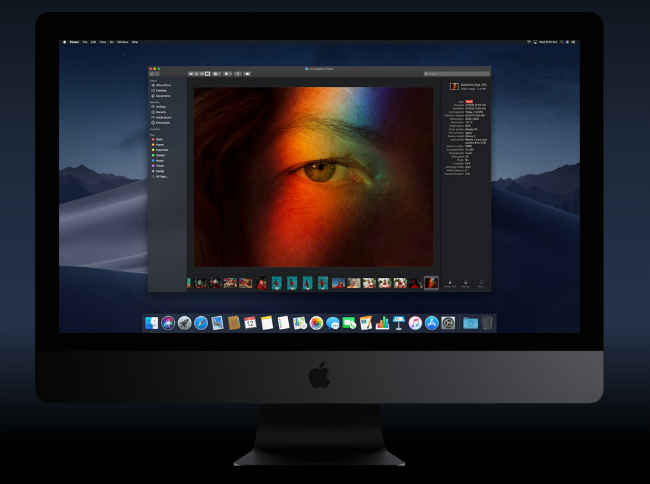The height and width of the screenshot is (484, 650).
Task: Open the blue Downloads folder in Dock
Action: 471,323
